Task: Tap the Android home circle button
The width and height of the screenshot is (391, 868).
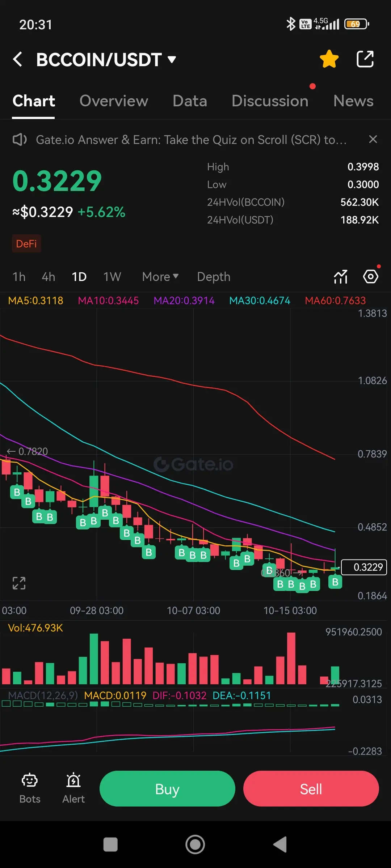Action: [x=195, y=844]
